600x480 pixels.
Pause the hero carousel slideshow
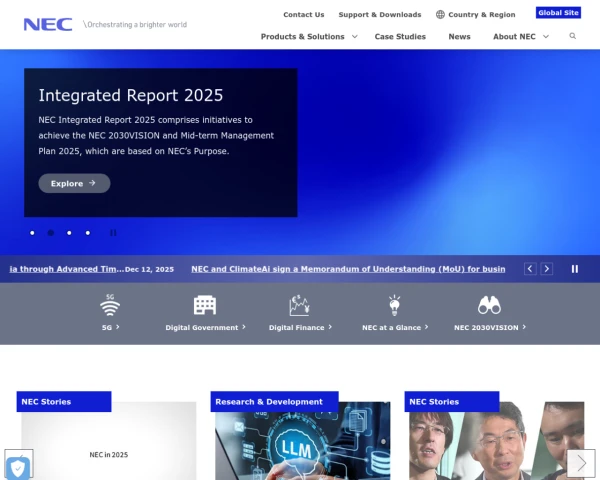click(x=113, y=233)
